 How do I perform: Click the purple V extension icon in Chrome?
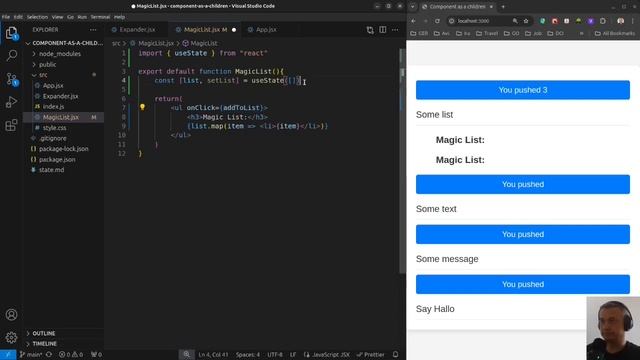click(x=591, y=21)
